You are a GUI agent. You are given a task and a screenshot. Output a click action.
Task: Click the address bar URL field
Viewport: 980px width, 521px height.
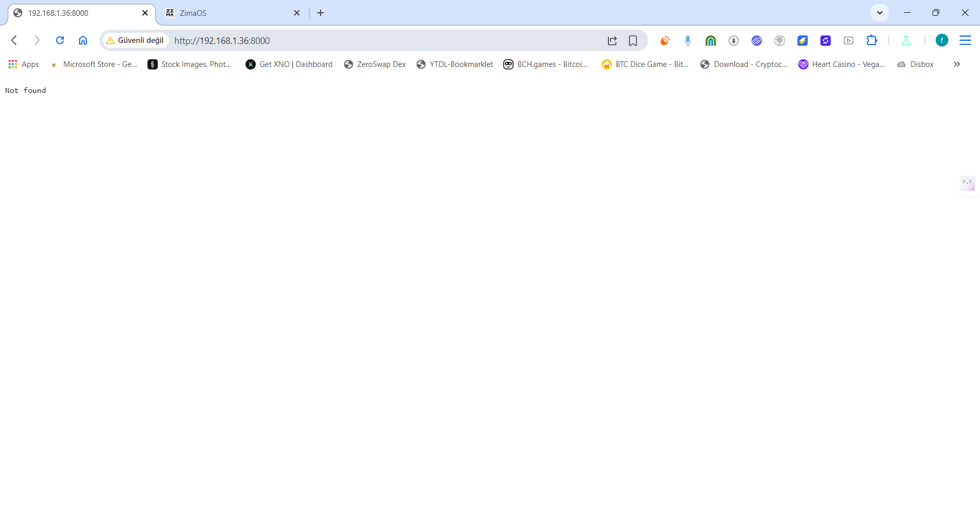pos(383,41)
